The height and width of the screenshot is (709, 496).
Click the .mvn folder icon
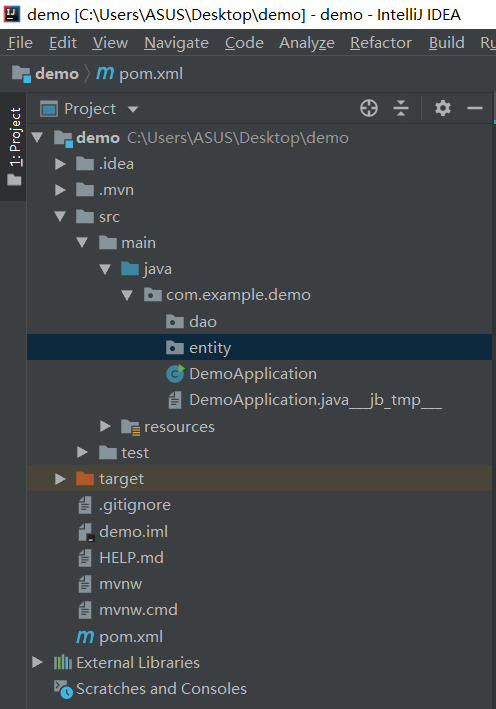coord(85,190)
